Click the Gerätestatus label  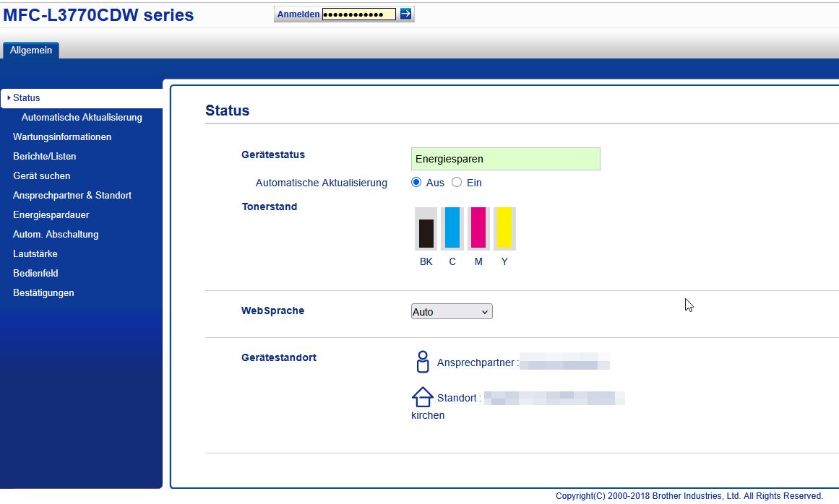(273, 155)
